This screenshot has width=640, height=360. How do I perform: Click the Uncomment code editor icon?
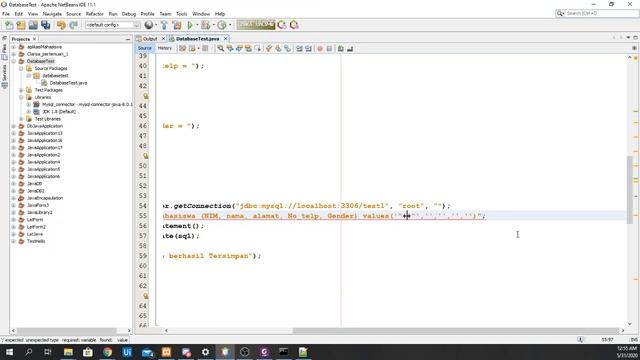pyautogui.click(x=350, y=49)
